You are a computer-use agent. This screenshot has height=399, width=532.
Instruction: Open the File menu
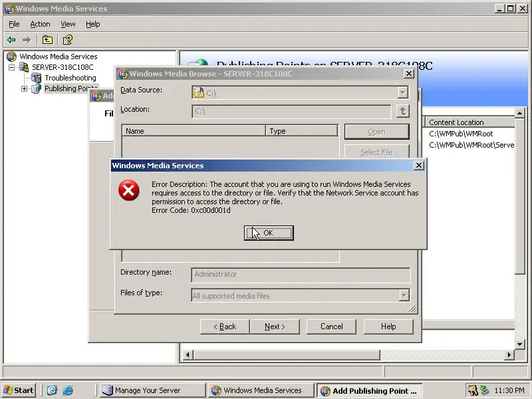(14, 24)
